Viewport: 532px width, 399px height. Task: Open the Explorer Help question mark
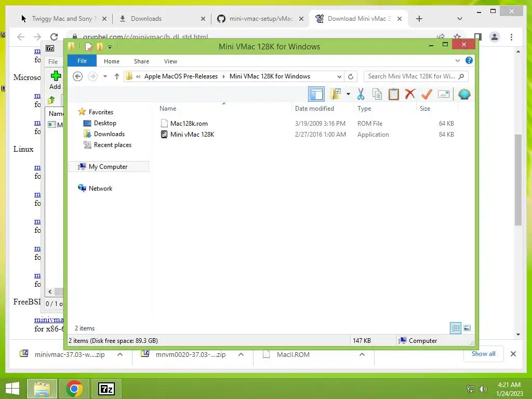469,60
